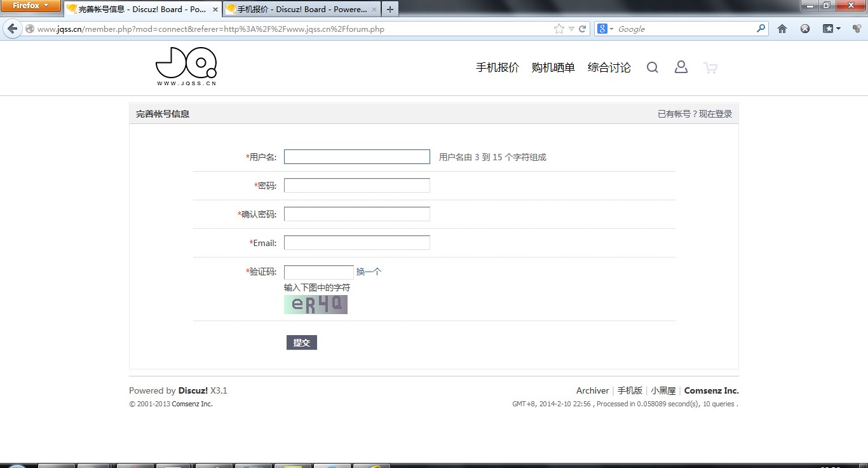Click the bookmark star in the address bar
This screenshot has height=468, width=868.
click(559, 29)
